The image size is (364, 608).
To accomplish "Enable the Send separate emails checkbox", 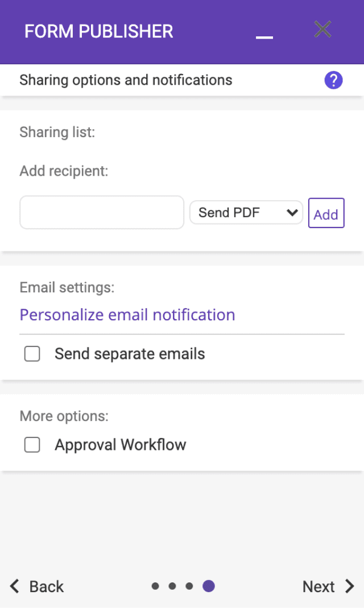I will (x=32, y=354).
